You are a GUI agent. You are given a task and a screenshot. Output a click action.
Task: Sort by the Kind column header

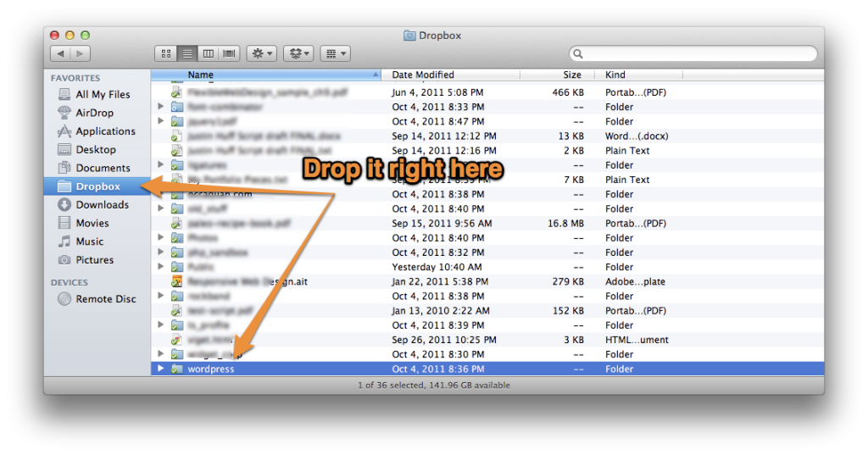tap(638, 75)
